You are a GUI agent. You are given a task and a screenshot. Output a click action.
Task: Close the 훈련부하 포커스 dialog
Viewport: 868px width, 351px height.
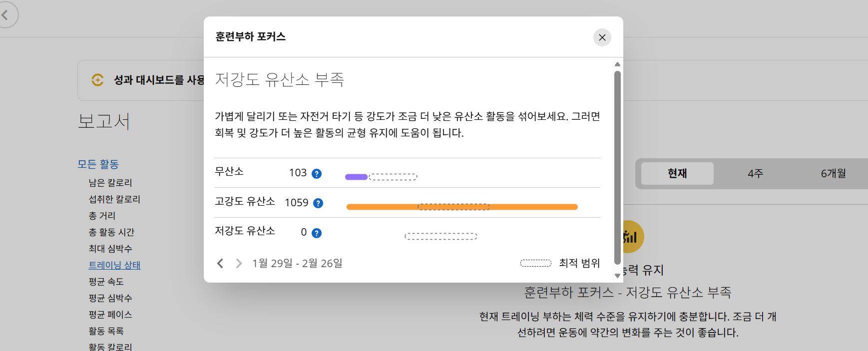(602, 37)
